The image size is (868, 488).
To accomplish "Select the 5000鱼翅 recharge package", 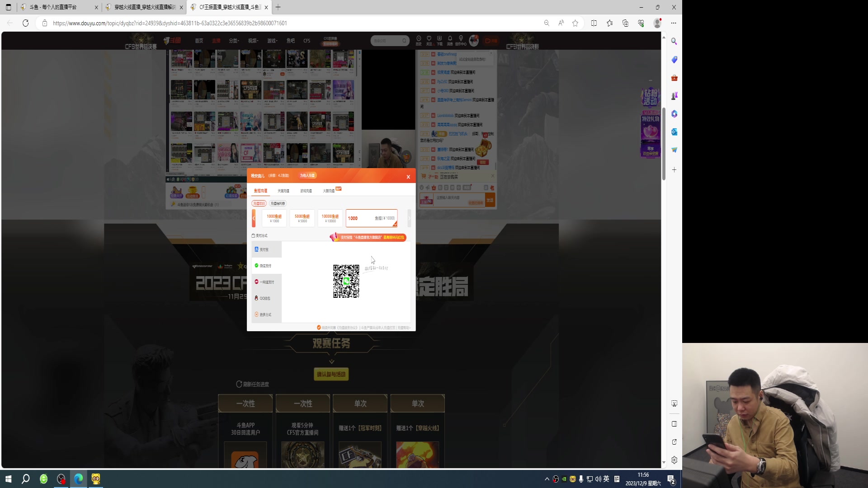I will coord(302,218).
